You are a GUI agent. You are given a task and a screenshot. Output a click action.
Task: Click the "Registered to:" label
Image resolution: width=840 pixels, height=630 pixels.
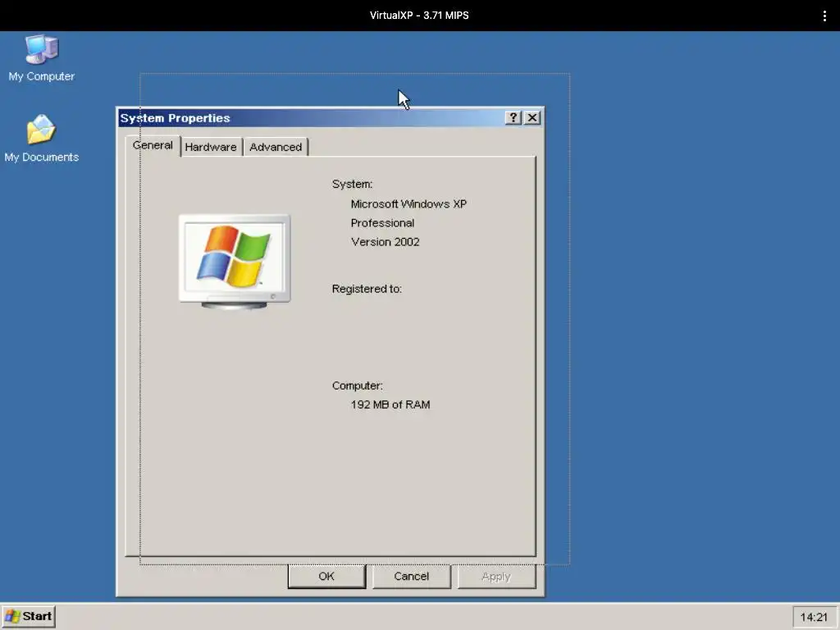point(367,289)
